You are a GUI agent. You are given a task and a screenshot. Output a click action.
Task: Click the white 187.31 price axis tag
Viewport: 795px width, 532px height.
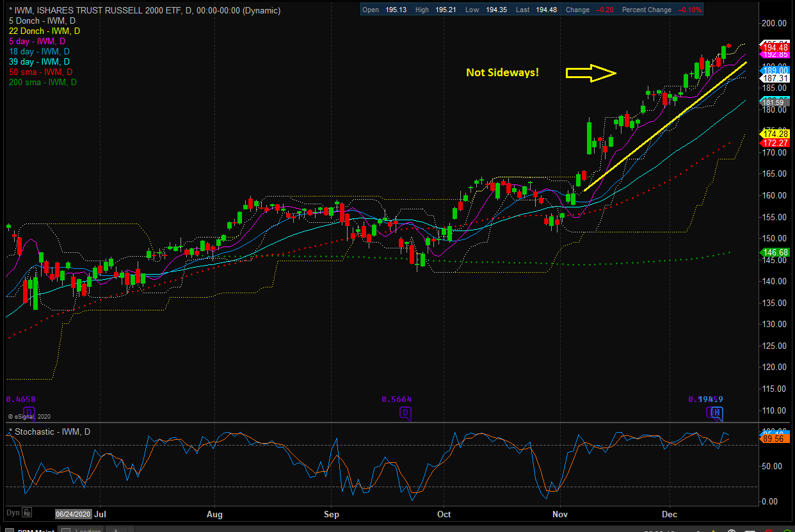coord(775,77)
